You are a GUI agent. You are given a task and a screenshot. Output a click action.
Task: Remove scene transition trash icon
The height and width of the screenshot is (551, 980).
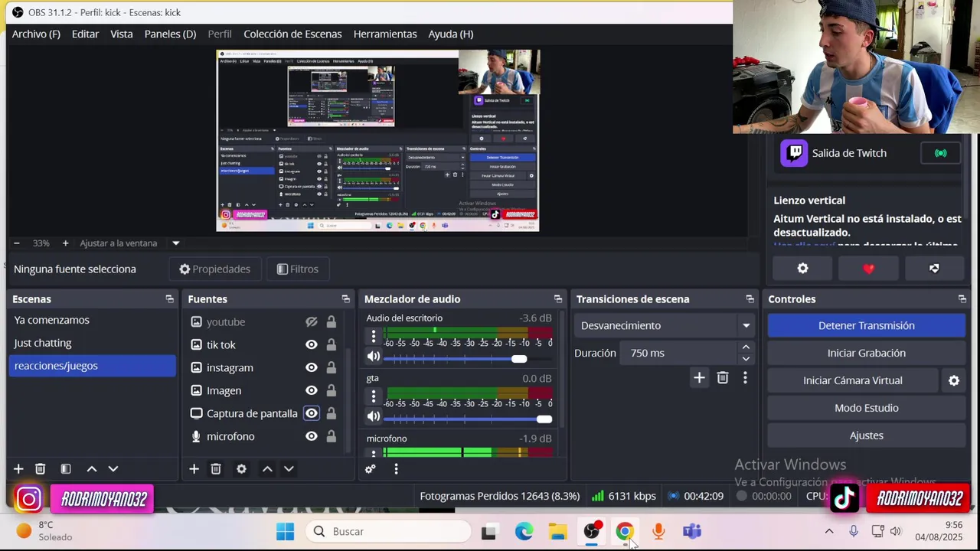pos(723,377)
